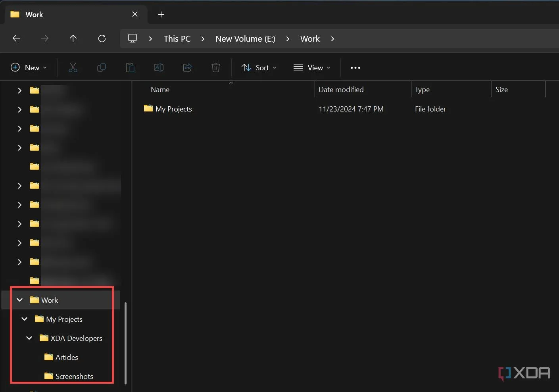The width and height of the screenshot is (559, 392).
Task: Collapse XDA Developers in navigation tree
Action: tap(29, 338)
